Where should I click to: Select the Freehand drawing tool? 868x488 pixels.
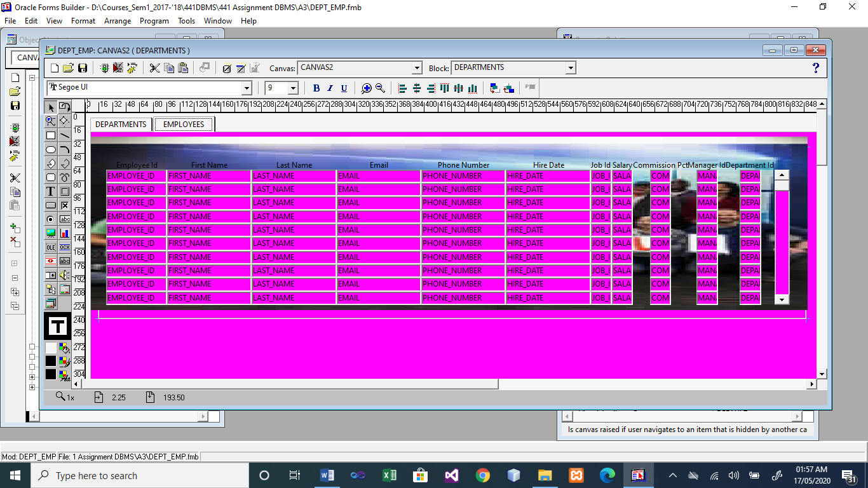pos(65,177)
